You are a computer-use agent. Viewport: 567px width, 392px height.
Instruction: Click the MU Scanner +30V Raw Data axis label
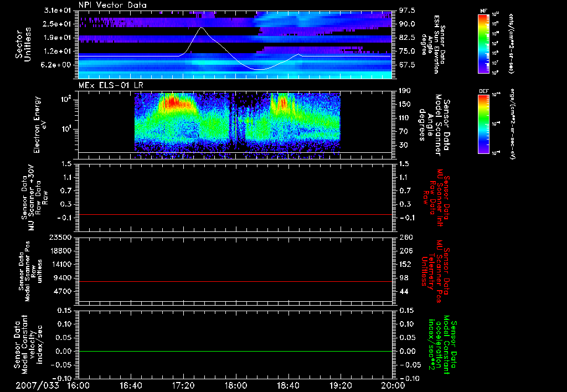(x=34, y=198)
